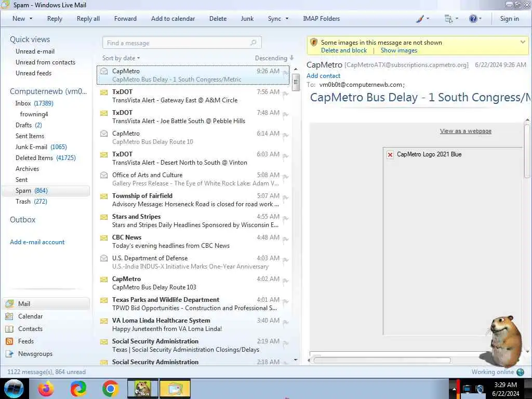Click the Add contact link
Viewport: 532px width, 399px height.
coord(323,76)
